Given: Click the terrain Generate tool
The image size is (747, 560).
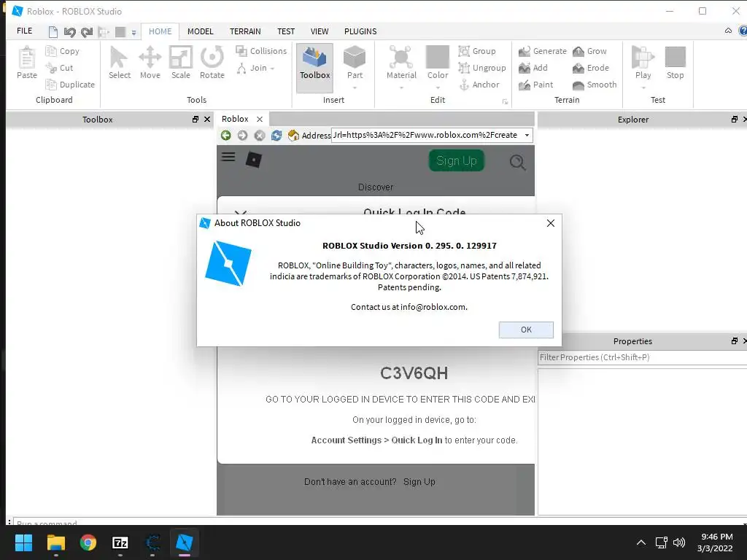Looking at the screenshot, I should coord(543,51).
